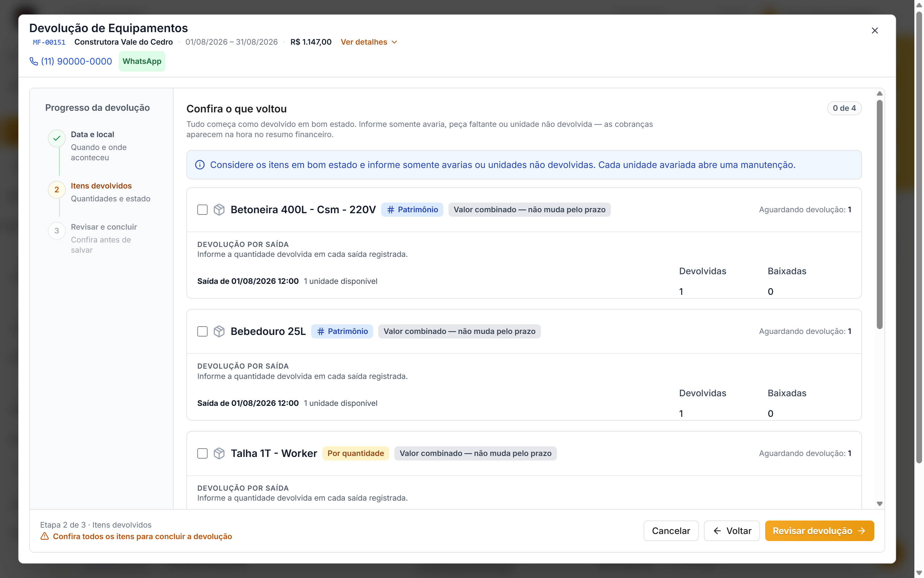Click the phone icon beside (11) 90000-0000
The height and width of the screenshot is (578, 924).
(x=34, y=61)
